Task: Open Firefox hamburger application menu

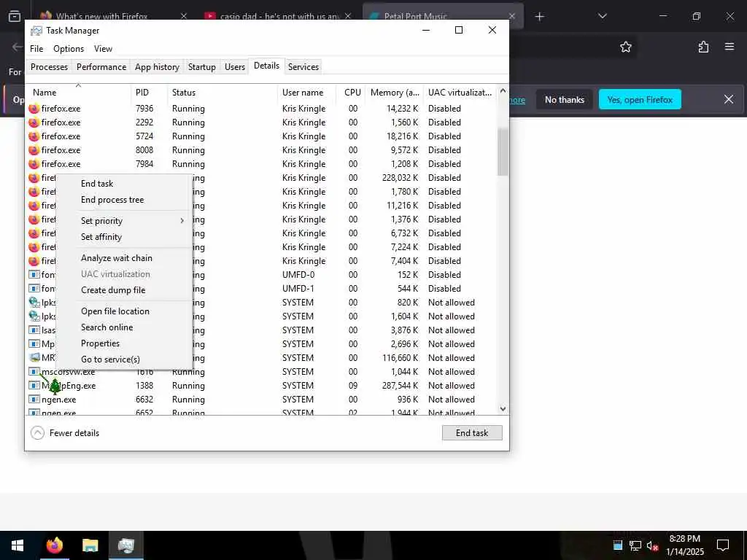Action: (729, 47)
